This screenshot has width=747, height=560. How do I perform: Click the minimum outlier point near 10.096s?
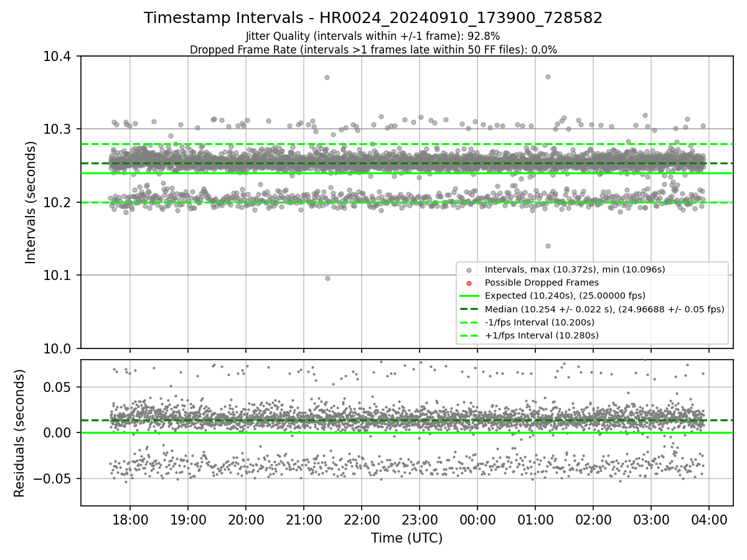point(327,278)
